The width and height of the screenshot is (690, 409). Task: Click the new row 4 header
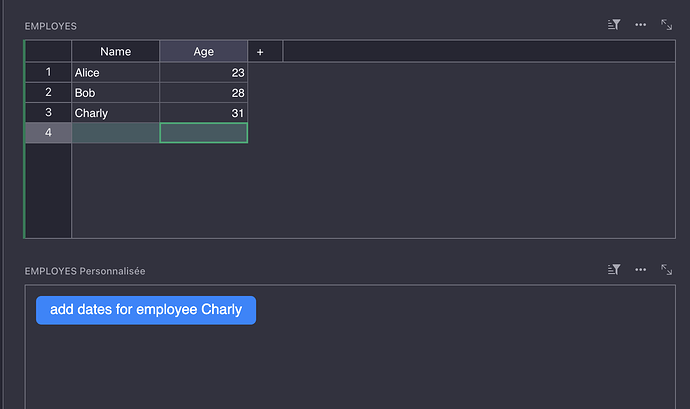tap(48, 132)
